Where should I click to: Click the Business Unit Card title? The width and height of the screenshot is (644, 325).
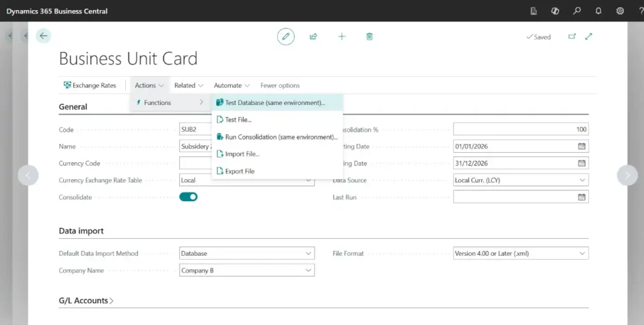tap(128, 58)
